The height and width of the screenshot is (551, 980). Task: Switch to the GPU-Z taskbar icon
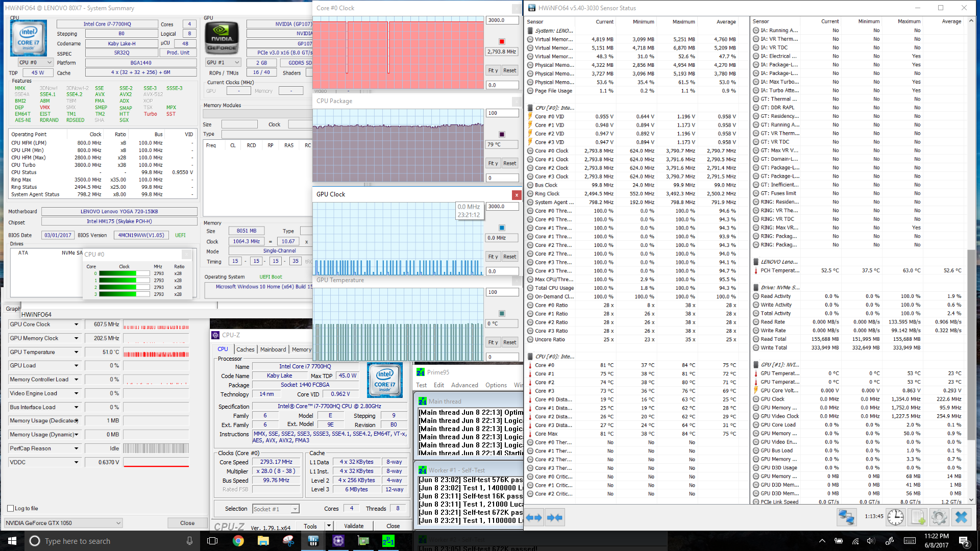click(363, 541)
